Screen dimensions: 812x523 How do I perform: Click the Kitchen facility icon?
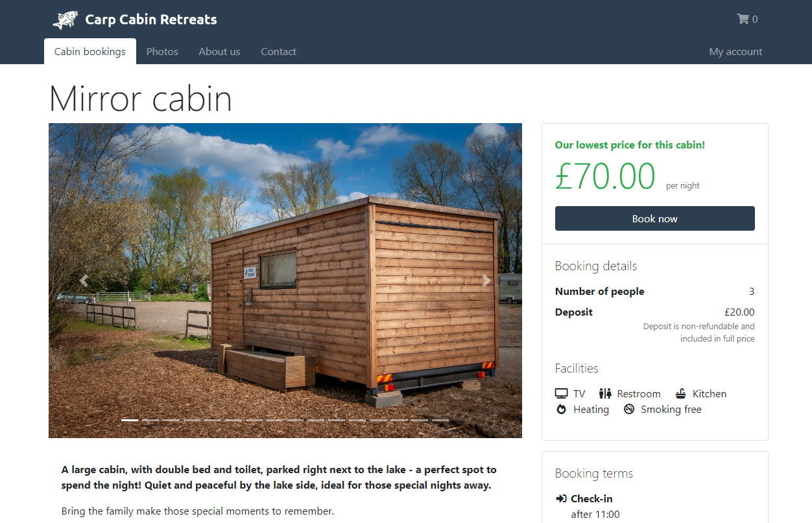tap(680, 393)
